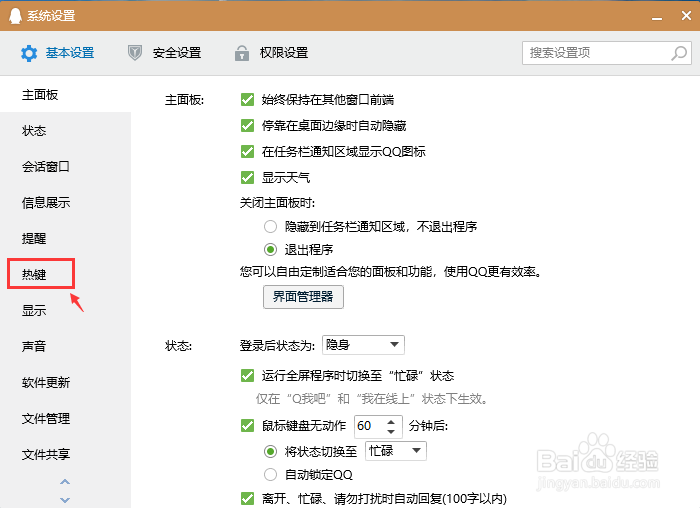Open the 登录后状态为 dropdown showing 隐身
700x508 pixels.
click(x=363, y=345)
